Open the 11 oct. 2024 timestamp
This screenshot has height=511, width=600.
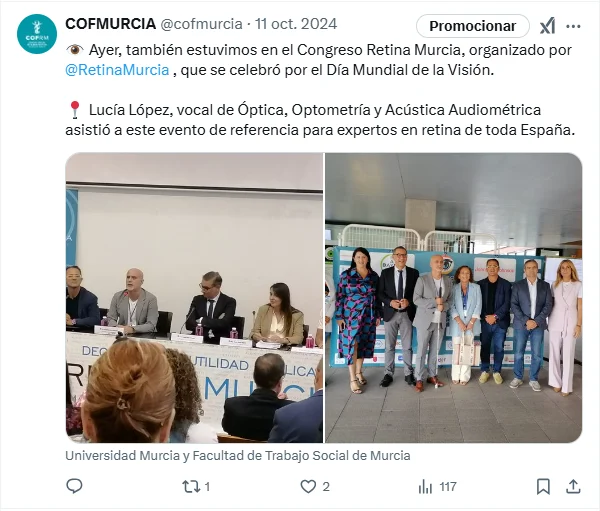pos(296,24)
